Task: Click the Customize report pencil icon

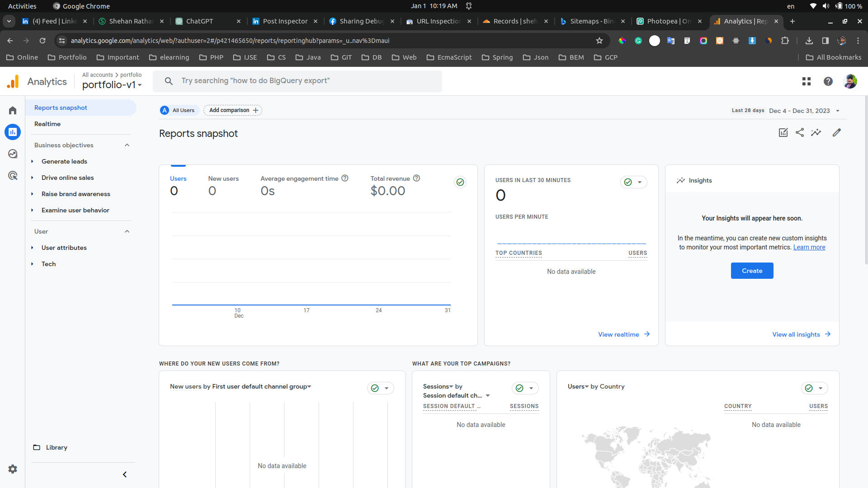Action: tap(837, 132)
